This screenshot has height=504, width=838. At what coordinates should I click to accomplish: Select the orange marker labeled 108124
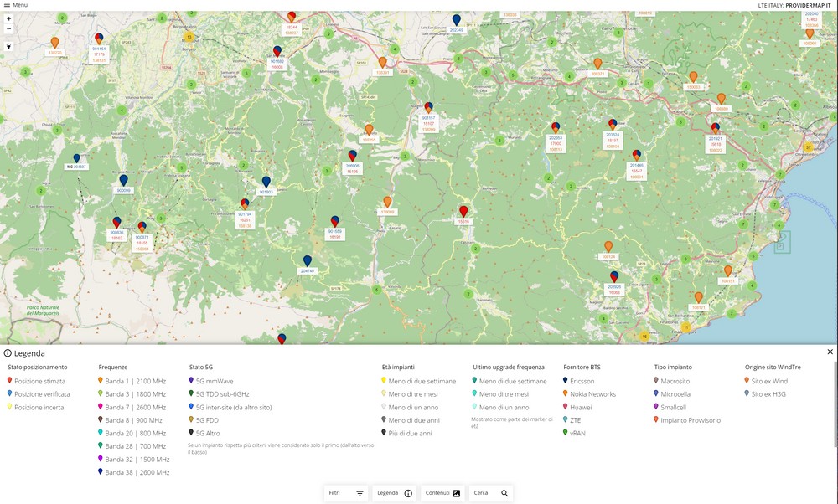click(x=608, y=247)
